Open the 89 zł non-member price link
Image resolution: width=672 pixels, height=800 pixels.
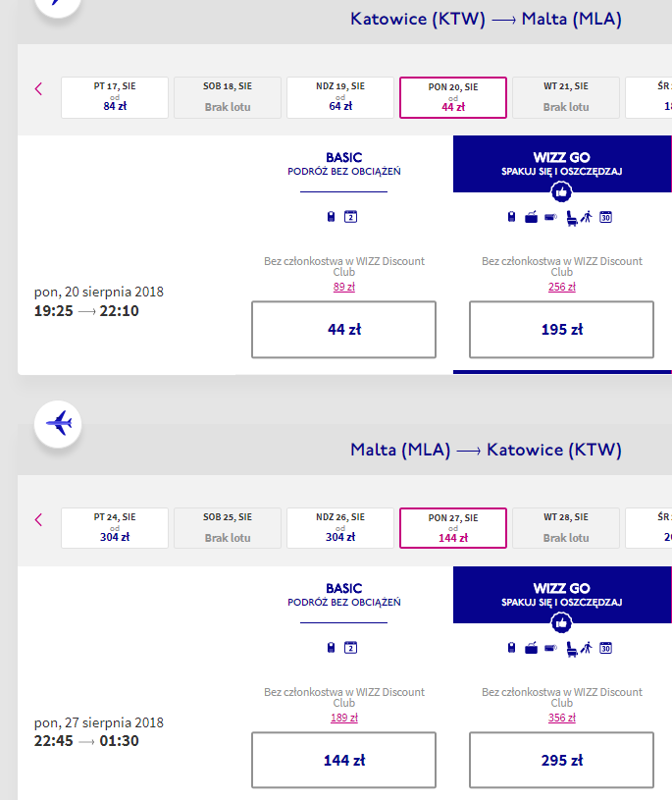pyautogui.click(x=344, y=287)
